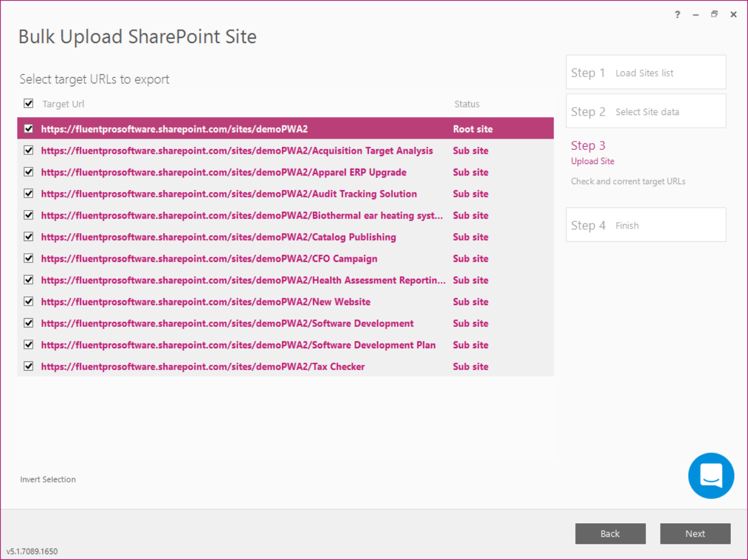Click the version number v5.1.7089.1650
Image resolution: width=748 pixels, height=560 pixels.
[32, 551]
